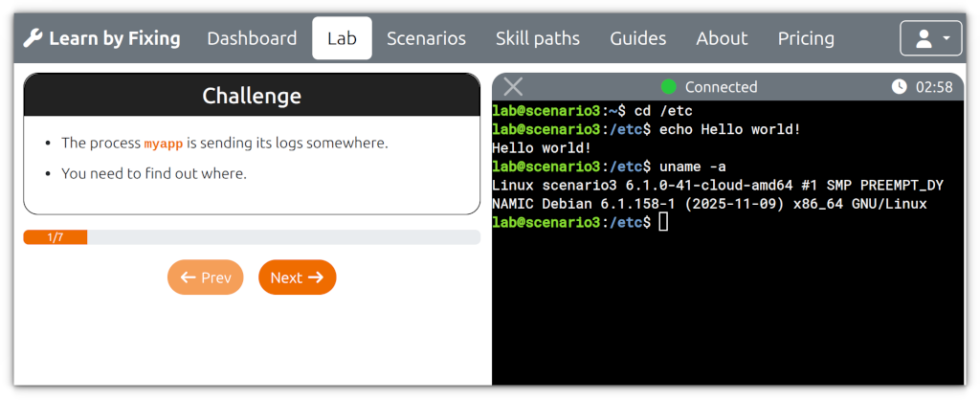Go to the About page
Image resolution: width=980 pixels, height=400 pixels.
722,38
